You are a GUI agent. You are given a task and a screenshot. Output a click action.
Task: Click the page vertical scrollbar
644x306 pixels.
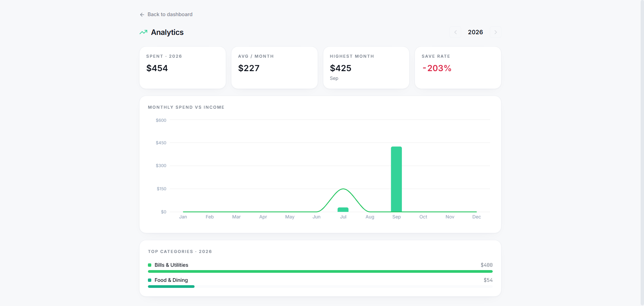(x=642, y=153)
